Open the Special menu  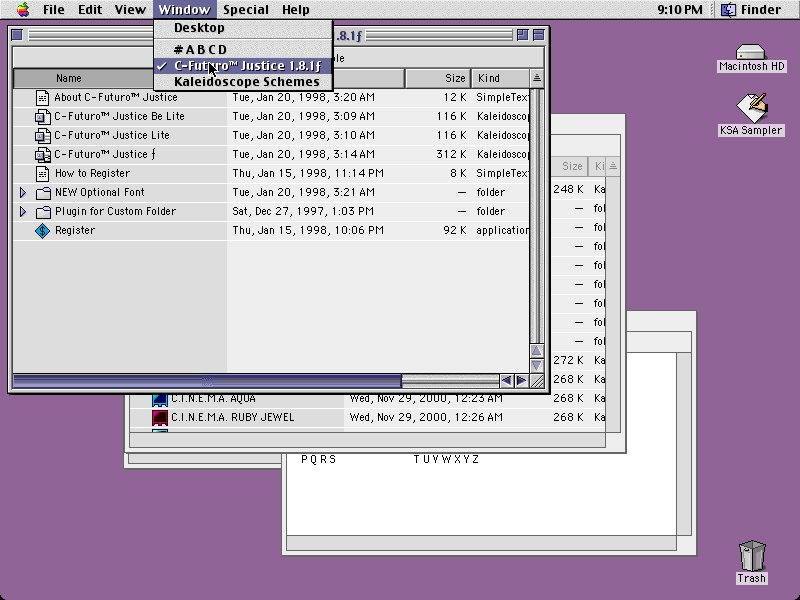(245, 10)
